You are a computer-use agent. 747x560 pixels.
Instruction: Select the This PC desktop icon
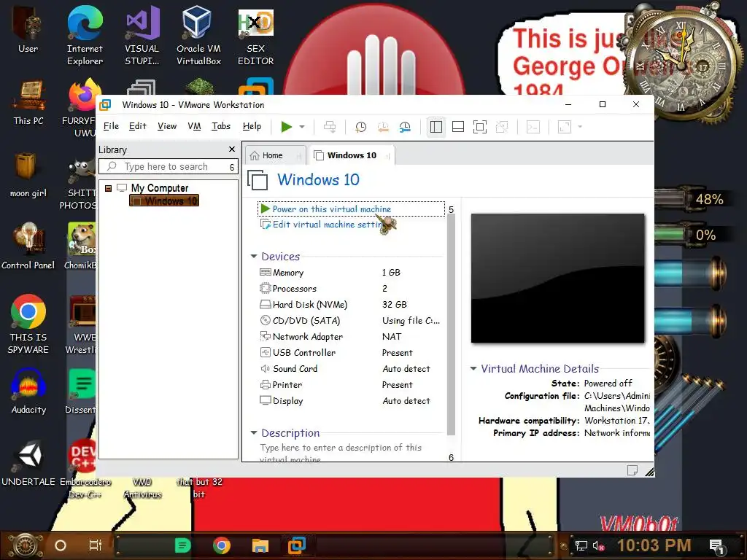pos(28,102)
